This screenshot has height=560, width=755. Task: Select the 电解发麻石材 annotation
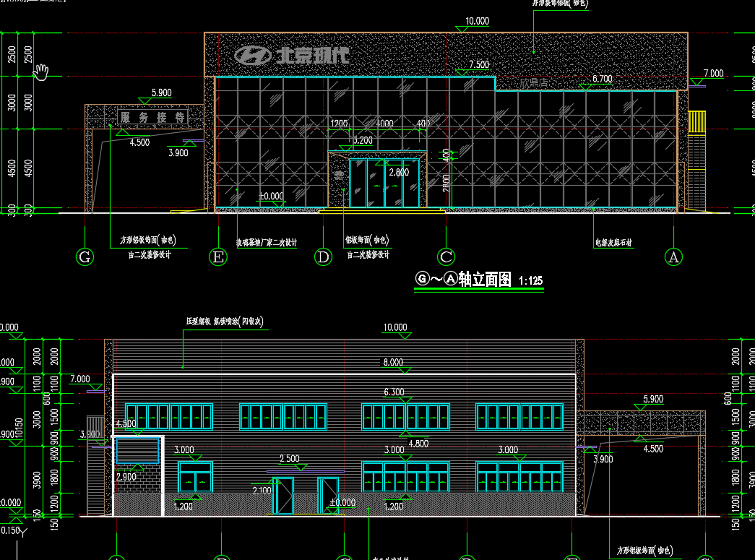[613, 243]
